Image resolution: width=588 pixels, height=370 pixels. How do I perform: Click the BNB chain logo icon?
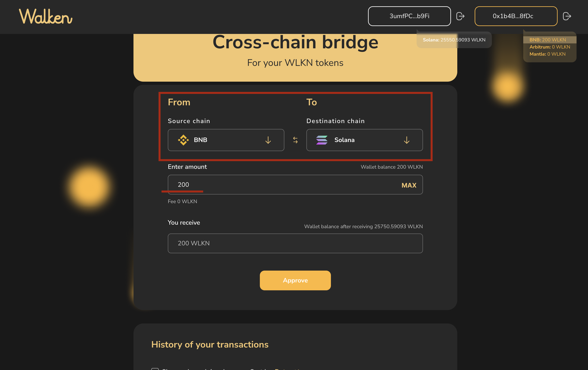point(183,140)
